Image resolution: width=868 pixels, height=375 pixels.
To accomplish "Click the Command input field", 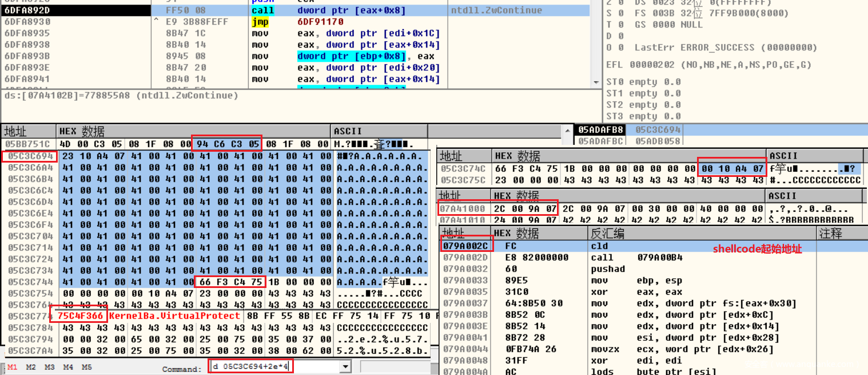I will coord(274,367).
